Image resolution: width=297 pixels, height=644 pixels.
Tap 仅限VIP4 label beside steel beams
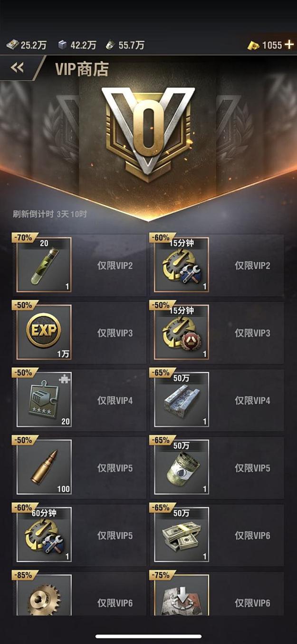click(x=252, y=400)
